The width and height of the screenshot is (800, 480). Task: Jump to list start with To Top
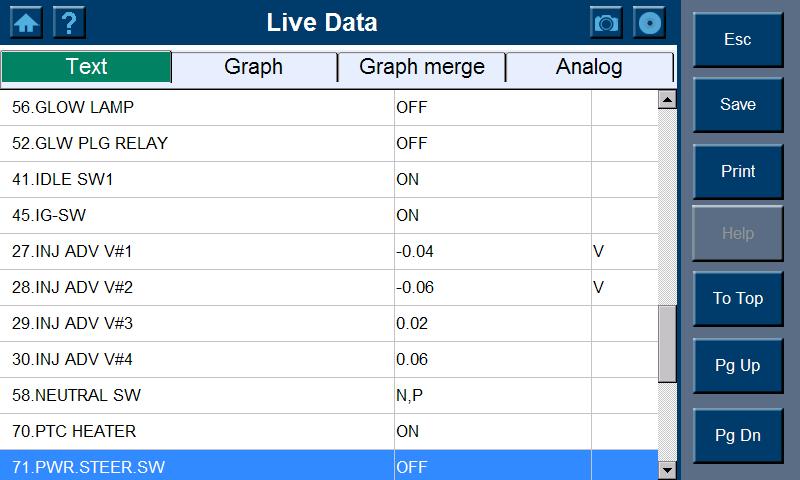point(738,299)
